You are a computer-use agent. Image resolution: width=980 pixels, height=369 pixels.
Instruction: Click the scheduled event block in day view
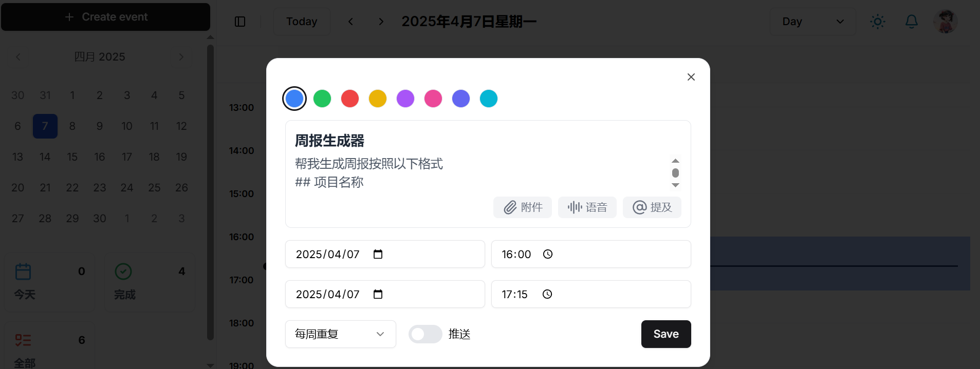click(840, 263)
